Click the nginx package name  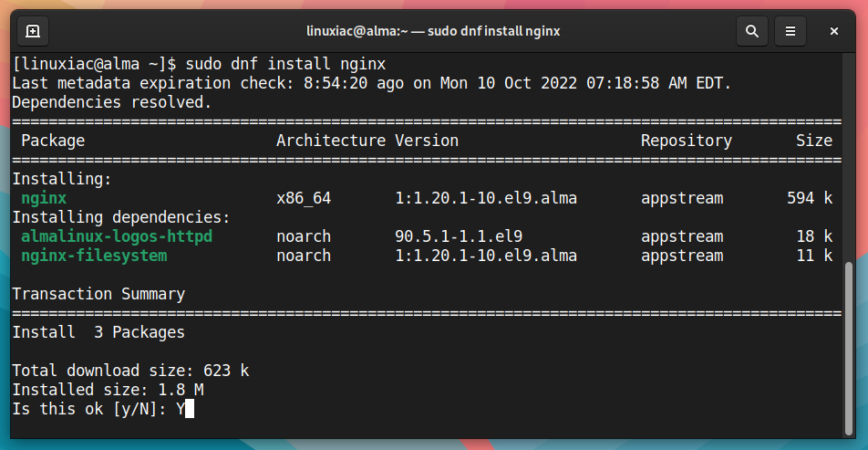tap(44, 198)
